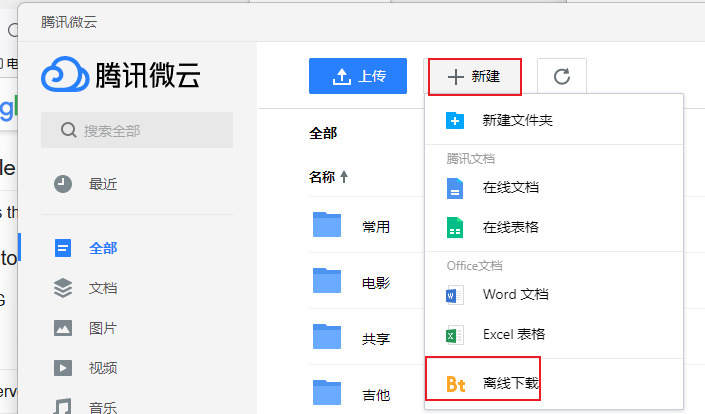Click the folder icon for 共享

pyautogui.click(x=327, y=337)
